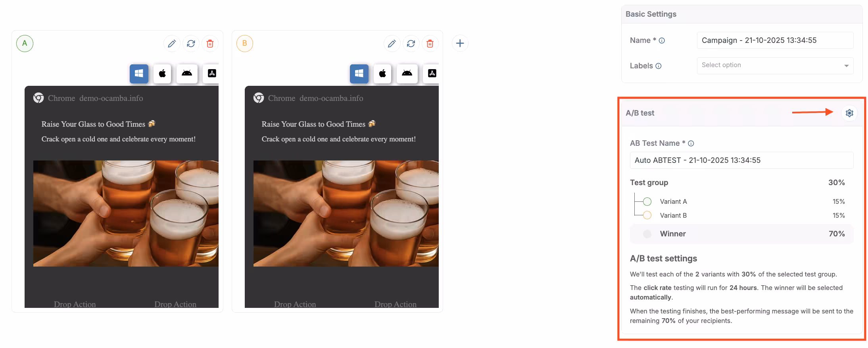This screenshot has width=868, height=348.
Task: Click the AB Test Name input field
Action: [x=741, y=160]
